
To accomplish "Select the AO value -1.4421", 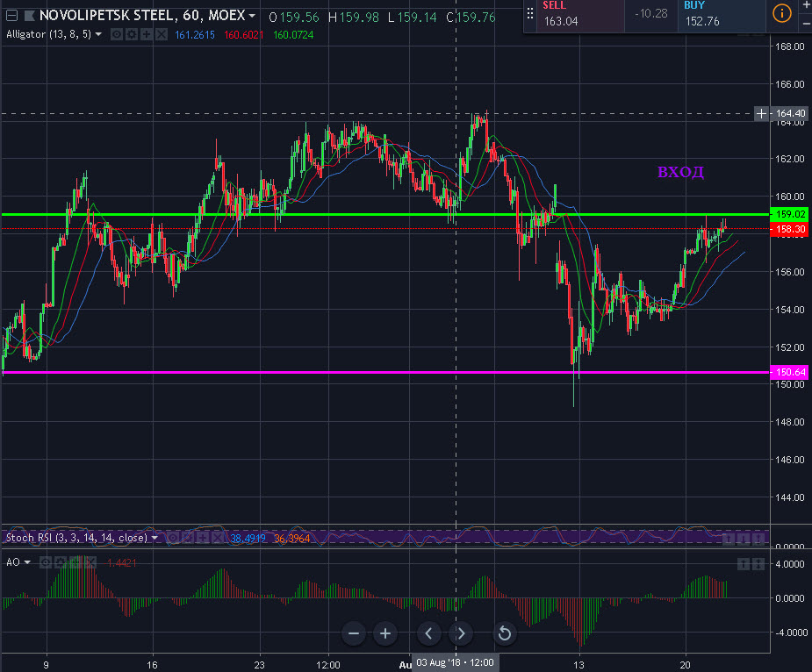I will coord(121,562).
